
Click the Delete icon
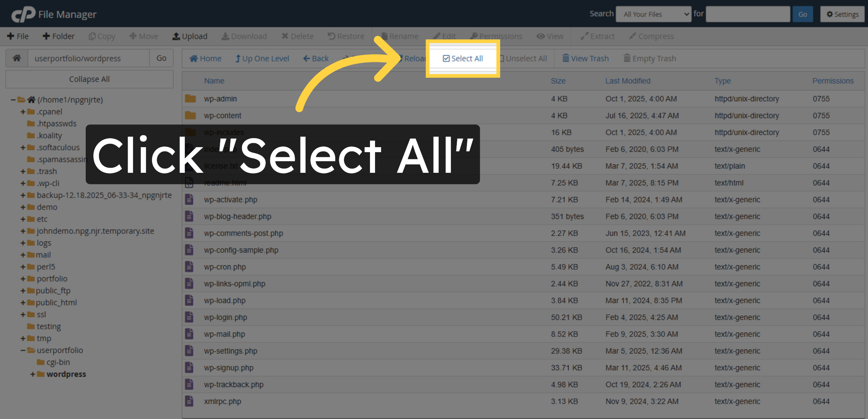click(297, 36)
